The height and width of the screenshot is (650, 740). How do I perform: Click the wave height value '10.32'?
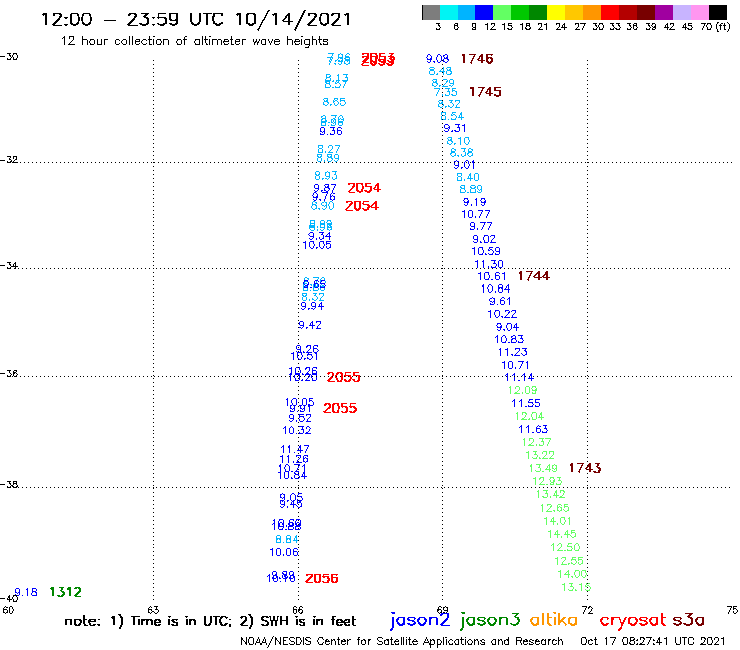tap(297, 431)
